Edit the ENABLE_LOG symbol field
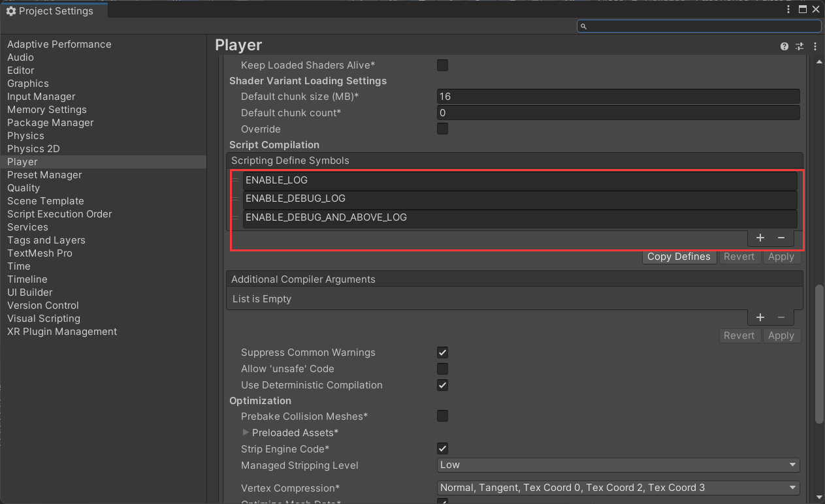The width and height of the screenshot is (825, 504). (x=520, y=180)
